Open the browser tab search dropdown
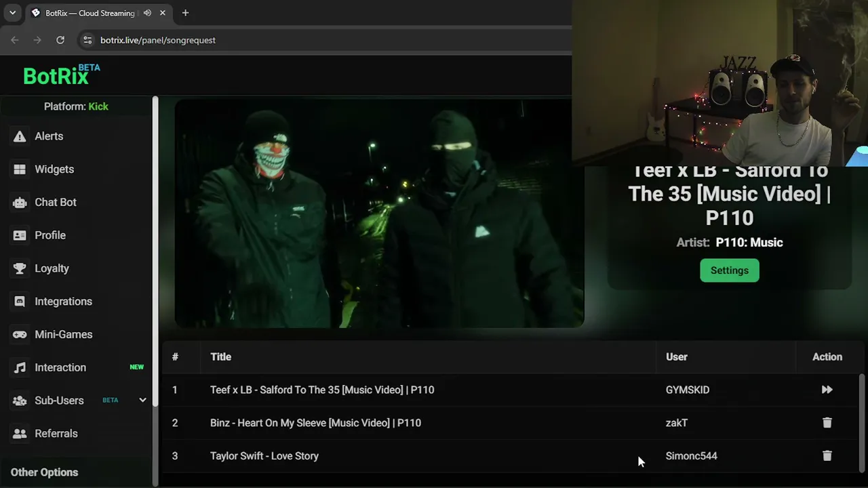Screen dimensions: 868x488 click(x=12, y=13)
